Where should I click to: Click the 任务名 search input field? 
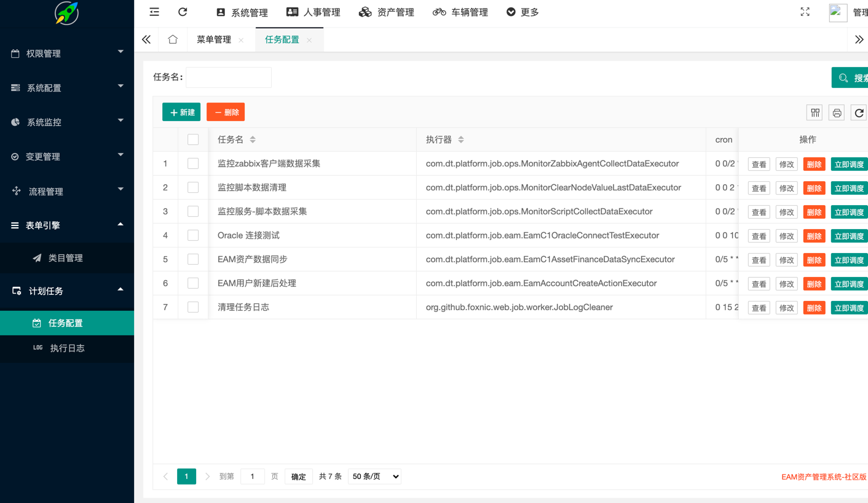click(229, 77)
